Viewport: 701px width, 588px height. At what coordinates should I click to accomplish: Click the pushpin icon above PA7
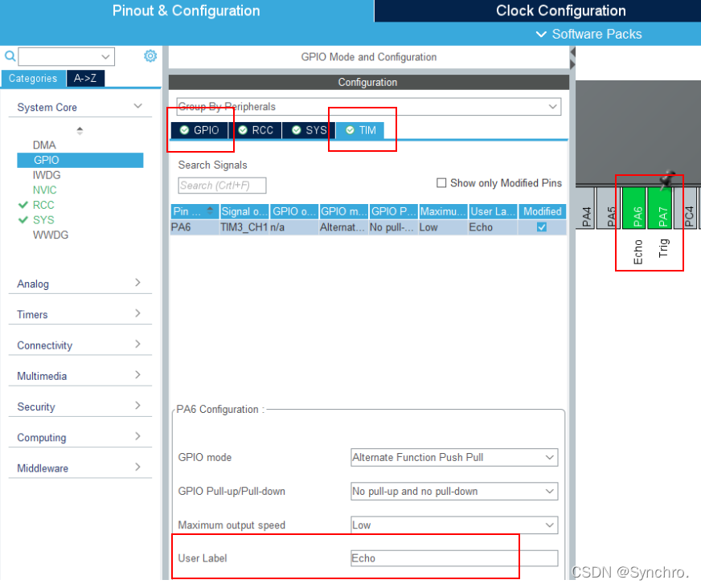click(x=667, y=179)
